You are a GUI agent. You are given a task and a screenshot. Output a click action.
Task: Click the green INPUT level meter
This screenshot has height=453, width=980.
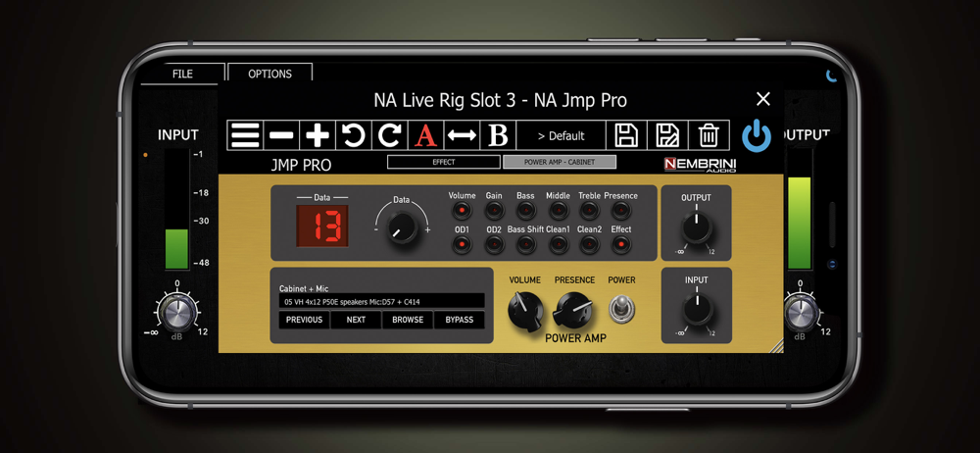176,210
